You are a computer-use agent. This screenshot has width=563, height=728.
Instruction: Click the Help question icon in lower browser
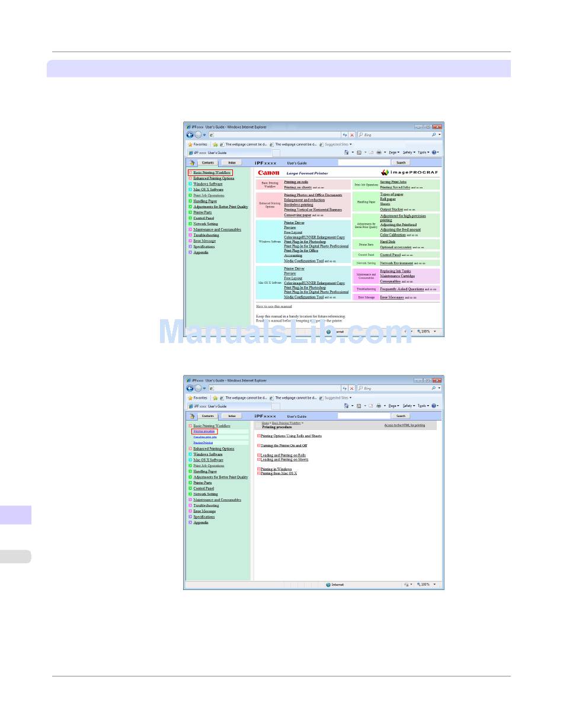pos(434,406)
